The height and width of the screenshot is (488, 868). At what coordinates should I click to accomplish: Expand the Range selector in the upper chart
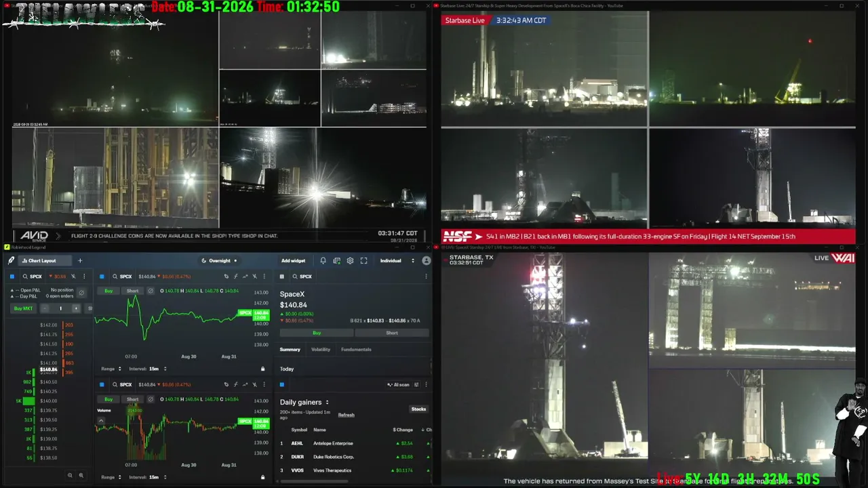tap(111, 369)
